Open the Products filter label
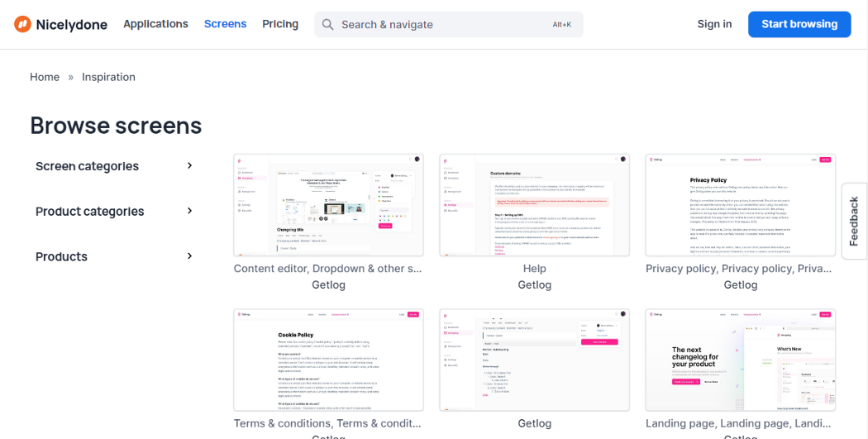 click(x=61, y=256)
